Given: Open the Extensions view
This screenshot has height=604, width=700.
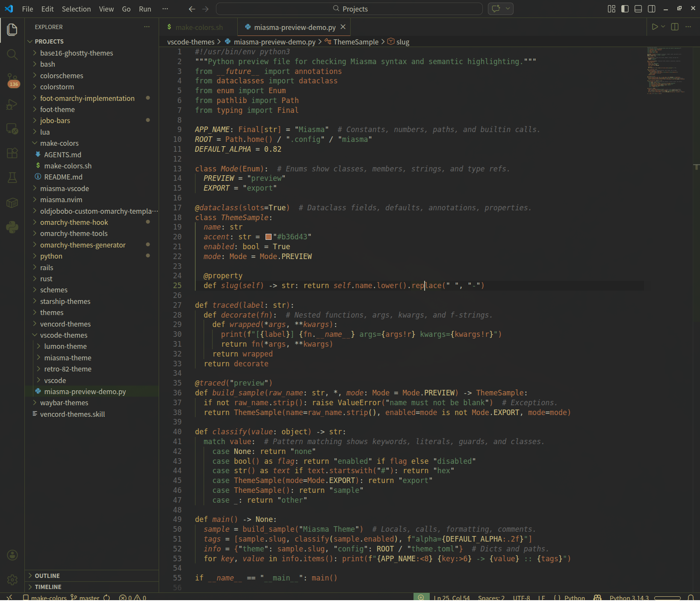Looking at the screenshot, I should (12, 153).
